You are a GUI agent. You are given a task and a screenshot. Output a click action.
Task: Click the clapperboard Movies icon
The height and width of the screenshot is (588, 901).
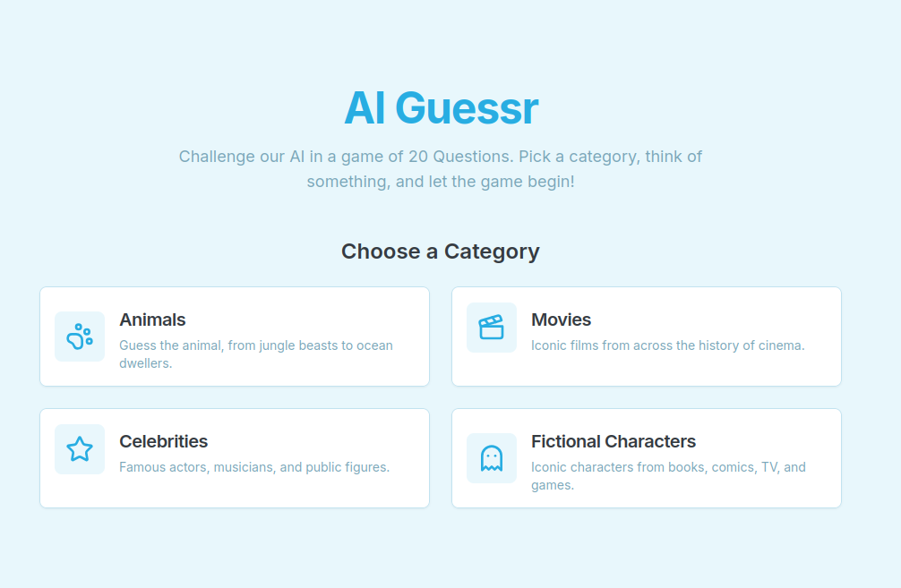tap(492, 328)
